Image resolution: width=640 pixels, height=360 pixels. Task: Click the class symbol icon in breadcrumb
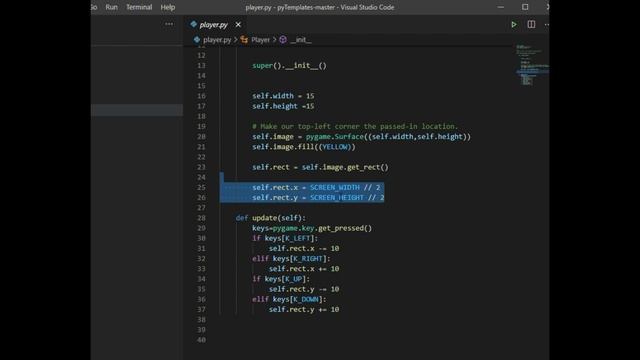pos(244,40)
